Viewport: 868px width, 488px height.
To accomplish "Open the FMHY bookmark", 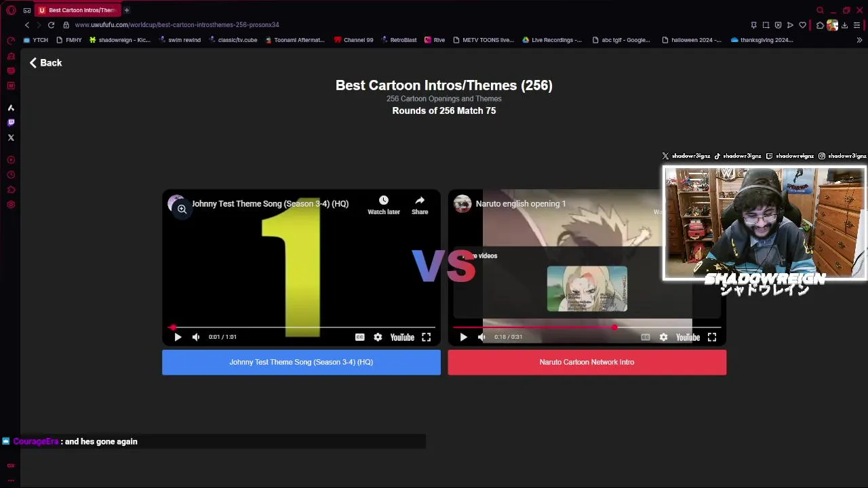I will 68,40.
